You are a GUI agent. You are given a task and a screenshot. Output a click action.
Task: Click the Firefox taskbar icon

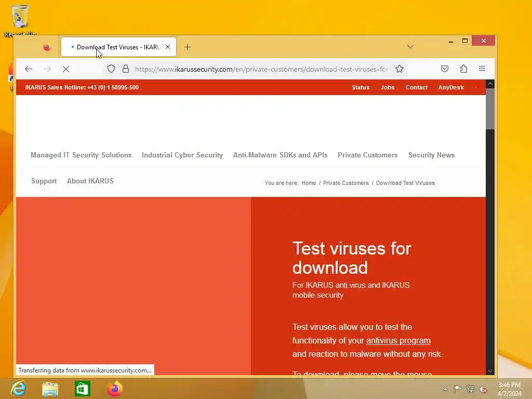(115, 389)
